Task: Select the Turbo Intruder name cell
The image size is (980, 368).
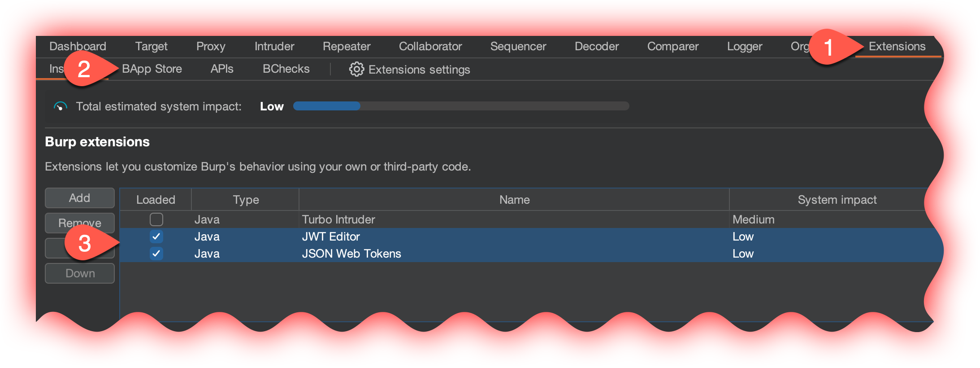Action: pos(514,219)
